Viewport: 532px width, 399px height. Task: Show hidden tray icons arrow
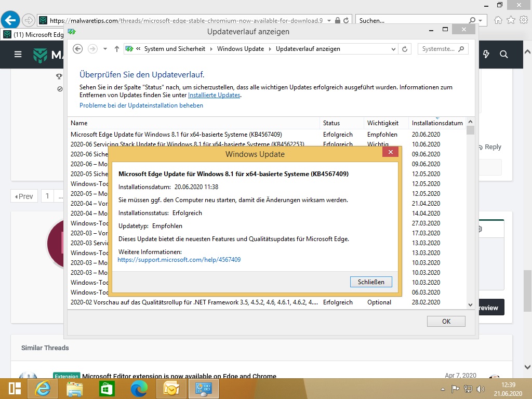443,389
